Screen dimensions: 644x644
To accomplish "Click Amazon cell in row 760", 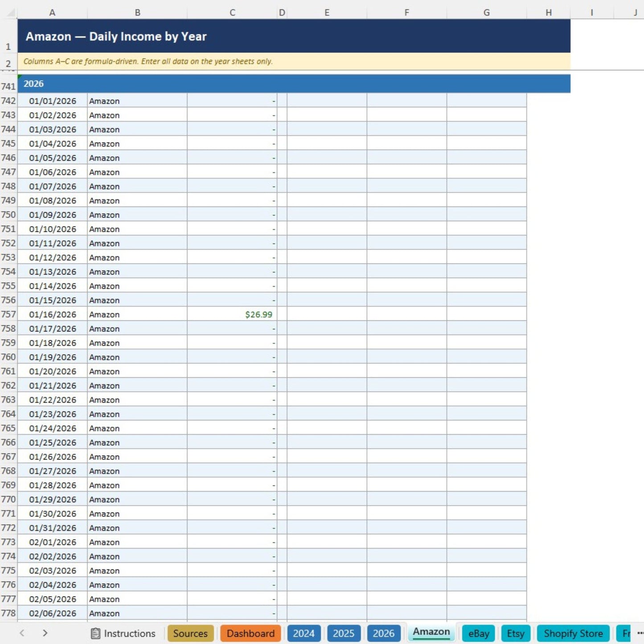I will tap(137, 357).
